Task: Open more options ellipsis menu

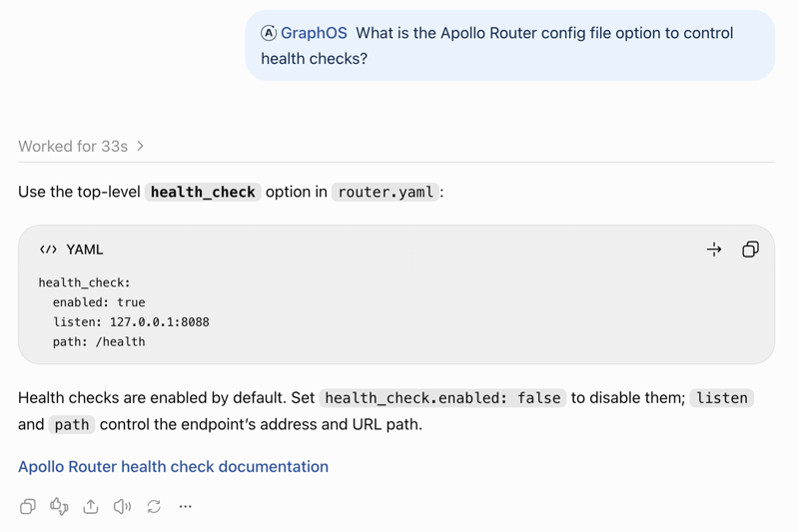Action: coord(186,506)
